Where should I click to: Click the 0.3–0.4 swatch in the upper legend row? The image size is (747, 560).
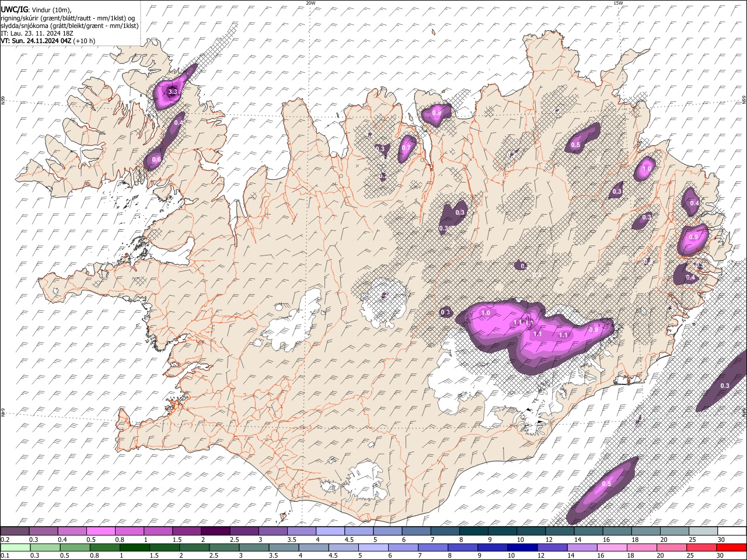point(44,531)
